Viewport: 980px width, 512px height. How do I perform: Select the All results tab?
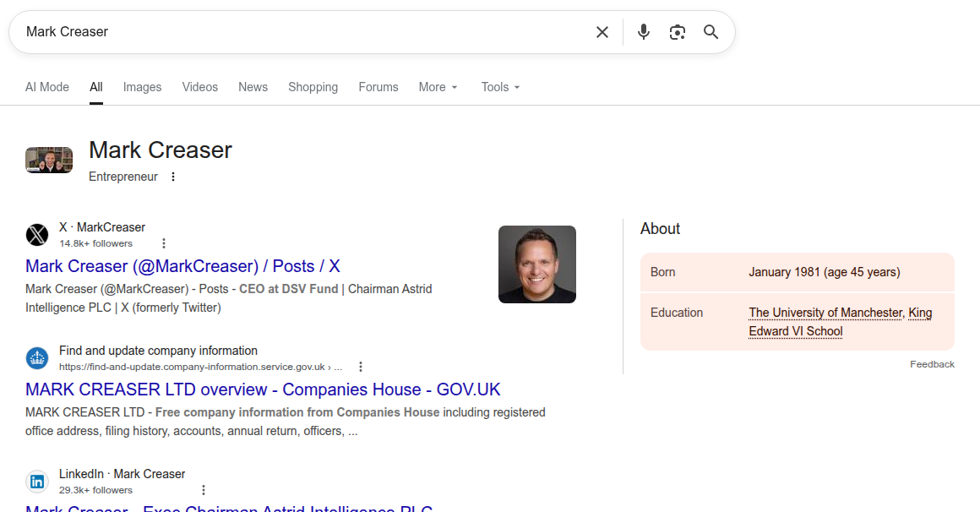[x=95, y=87]
